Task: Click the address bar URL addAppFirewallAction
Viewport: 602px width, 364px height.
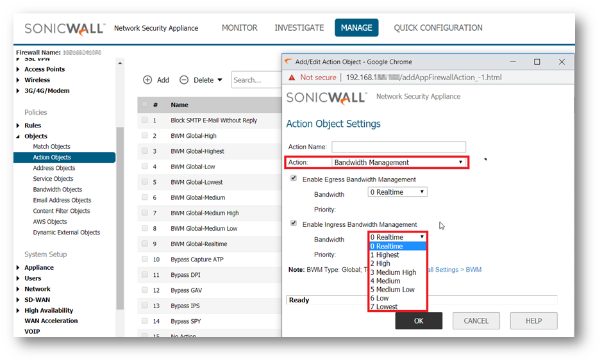Action: click(424, 77)
